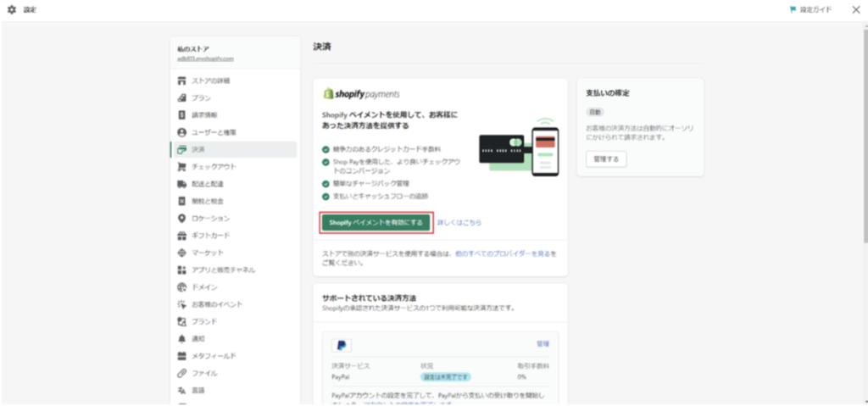
Task: Click the location pin icon
Action: [181, 219]
